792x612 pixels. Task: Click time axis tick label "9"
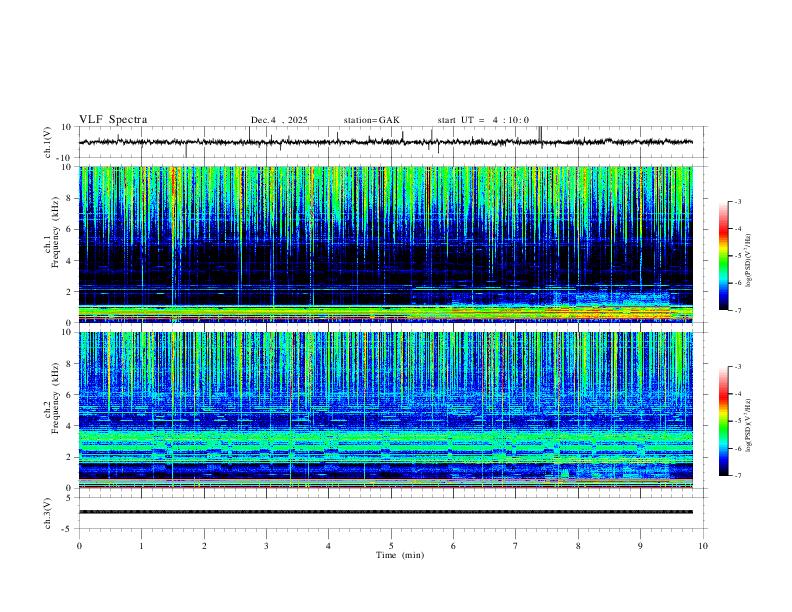640,546
